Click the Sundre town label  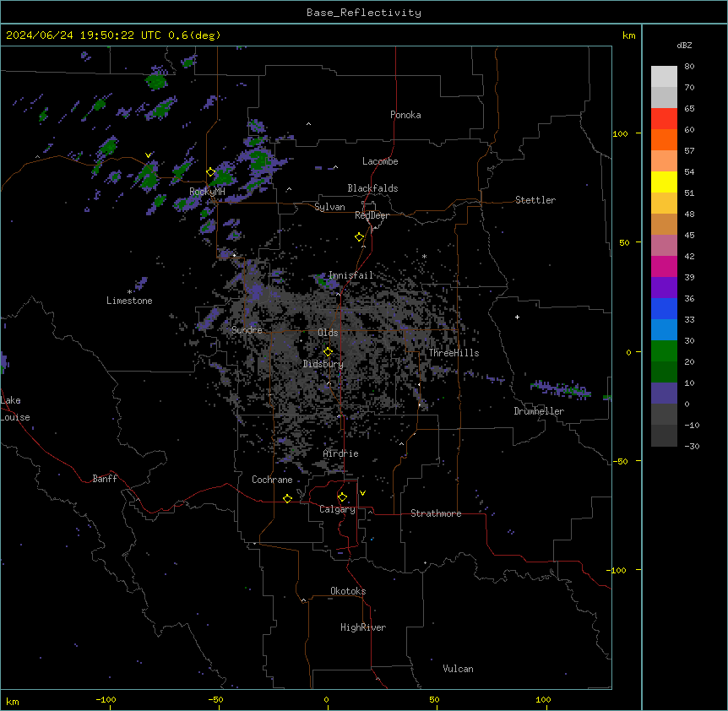click(x=247, y=330)
